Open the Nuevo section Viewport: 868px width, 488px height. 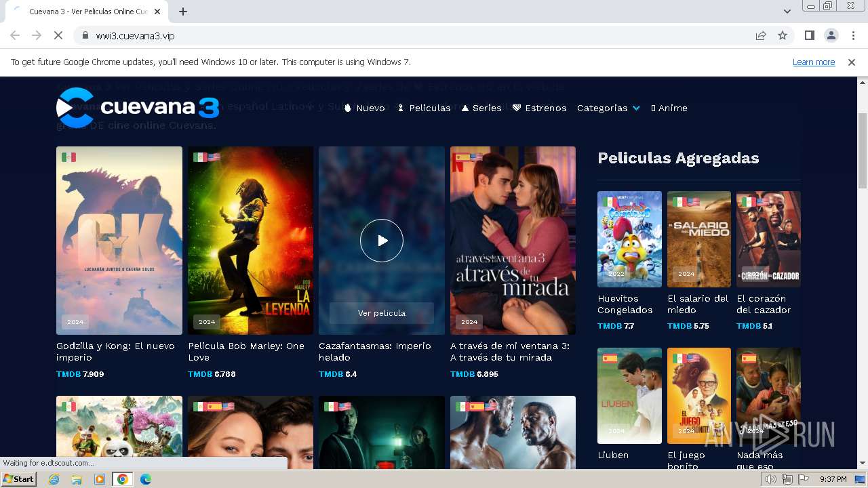pyautogui.click(x=365, y=108)
